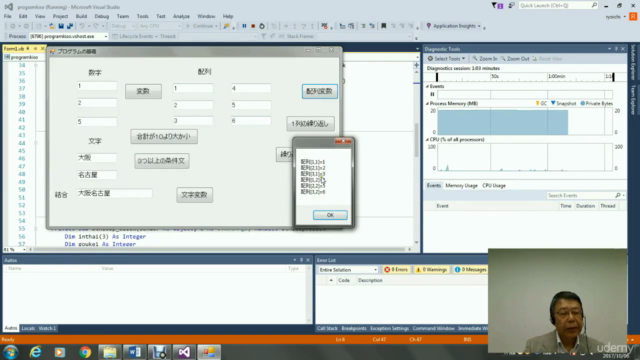Switch to the Locals tab
The width and height of the screenshot is (640, 360).
point(28,328)
